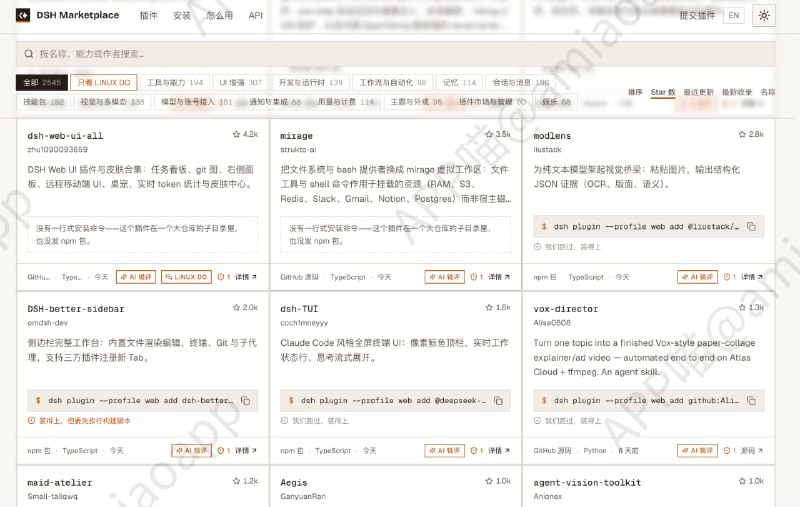Open the dsh-web-ui-all plugin title
Image resolution: width=800 pixels, height=507 pixels.
[x=65, y=136]
